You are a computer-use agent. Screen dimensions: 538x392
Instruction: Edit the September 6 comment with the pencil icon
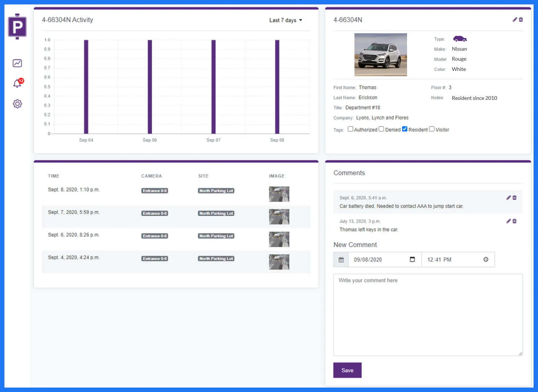click(x=508, y=197)
